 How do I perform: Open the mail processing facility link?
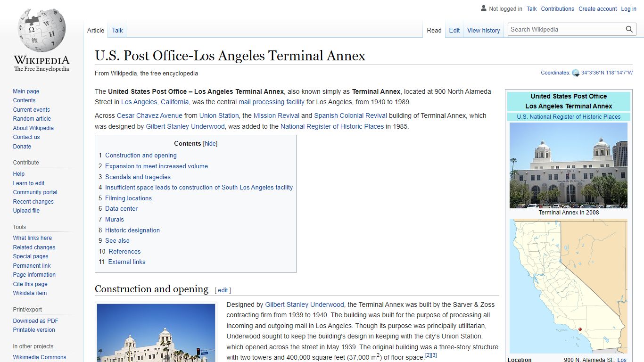(x=272, y=102)
